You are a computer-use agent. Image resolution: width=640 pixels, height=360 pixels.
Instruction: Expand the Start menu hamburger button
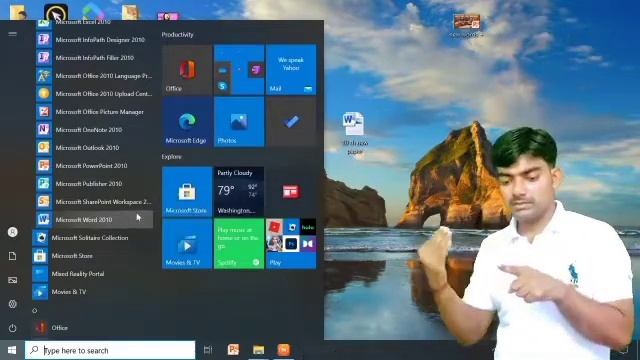pos(13,34)
